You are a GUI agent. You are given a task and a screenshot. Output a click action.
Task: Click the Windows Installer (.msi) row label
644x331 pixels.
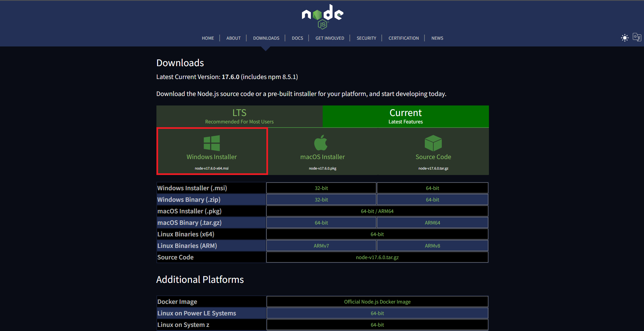192,188
